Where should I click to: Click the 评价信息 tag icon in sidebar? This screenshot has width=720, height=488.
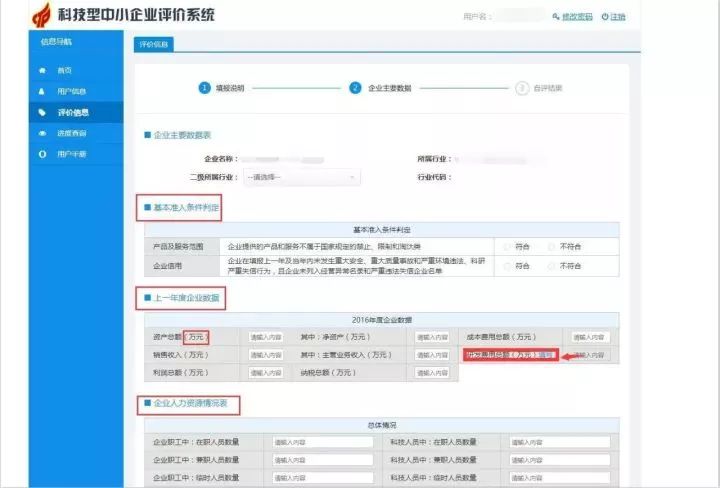(42, 113)
